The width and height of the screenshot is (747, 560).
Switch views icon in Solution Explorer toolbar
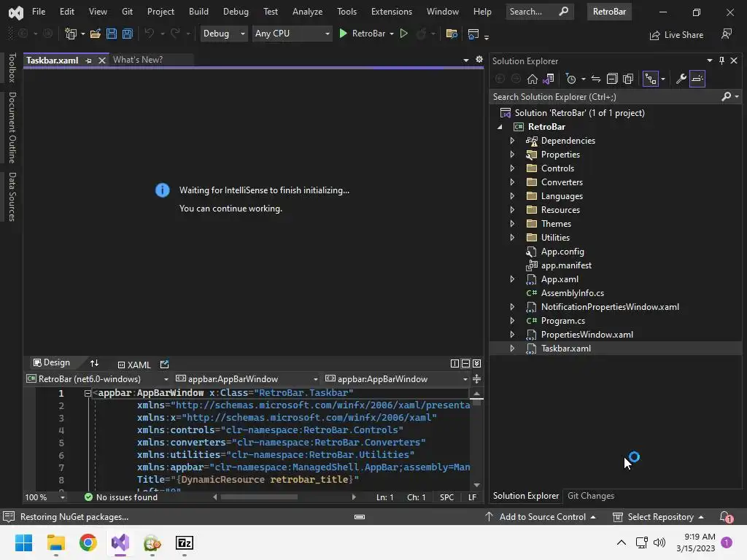click(x=549, y=79)
